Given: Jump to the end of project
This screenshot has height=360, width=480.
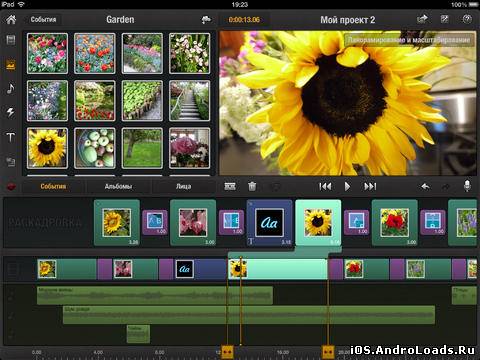Looking at the screenshot, I should 370,186.
